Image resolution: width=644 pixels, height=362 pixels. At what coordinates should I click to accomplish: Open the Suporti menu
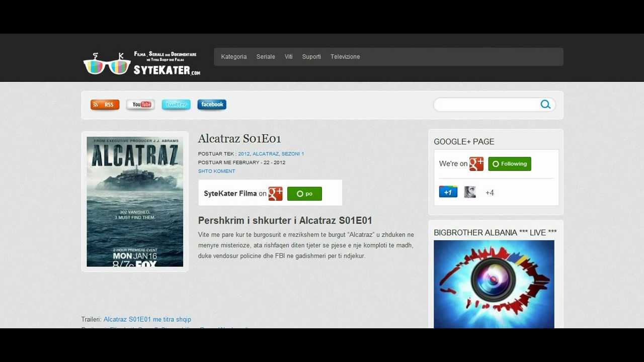coord(311,57)
